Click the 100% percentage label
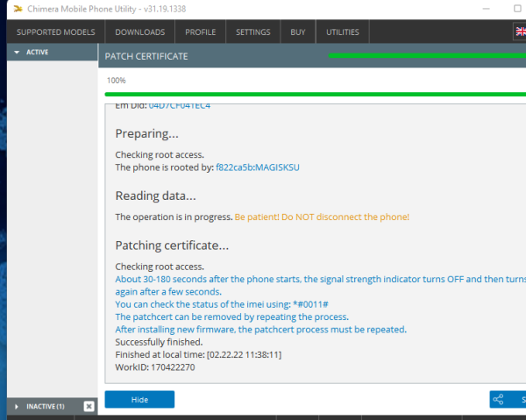The width and height of the screenshot is (526, 420). pyautogui.click(x=116, y=81)
